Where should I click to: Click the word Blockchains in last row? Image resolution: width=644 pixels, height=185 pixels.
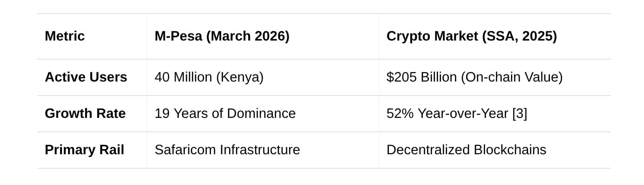[510, 150]
